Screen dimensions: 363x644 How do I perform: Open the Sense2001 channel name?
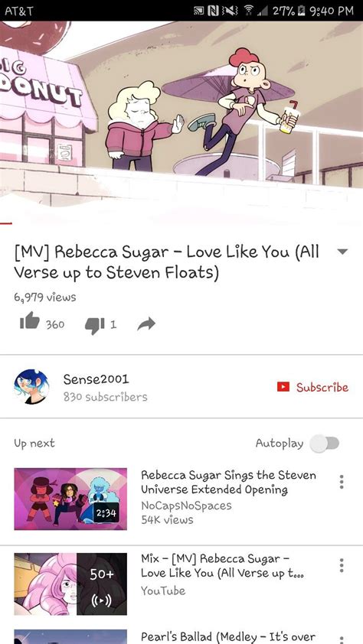point(96,379)
